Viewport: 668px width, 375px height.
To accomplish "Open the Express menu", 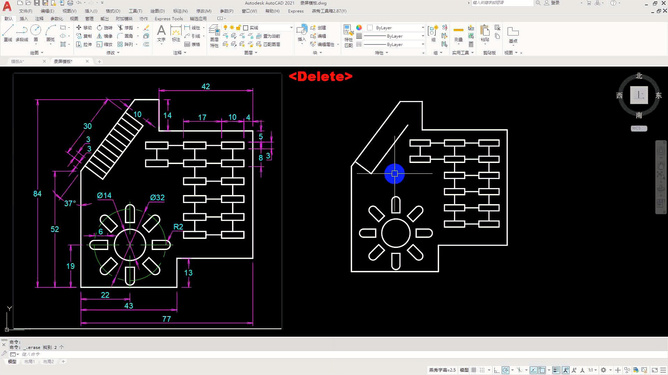I will 296,11.
